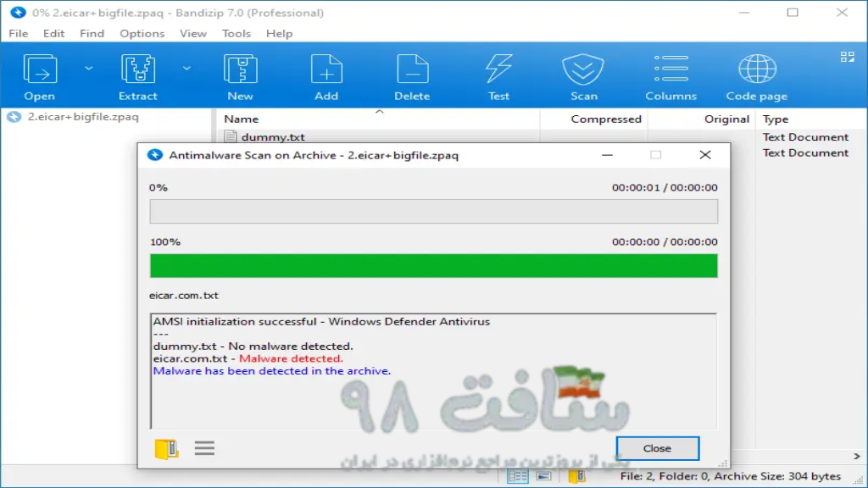The image size is (868, 488).
Task: Click the first Text Document type cell
Action: click(x=805, y=136)
